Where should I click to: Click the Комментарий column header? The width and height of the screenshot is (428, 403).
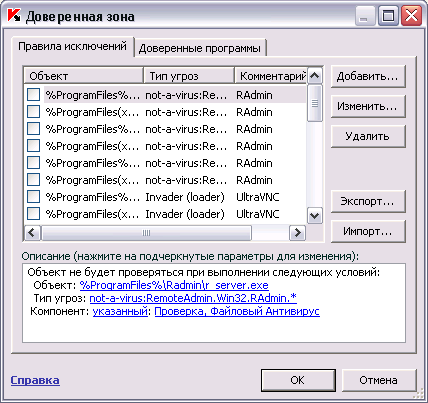pos(271,76)
